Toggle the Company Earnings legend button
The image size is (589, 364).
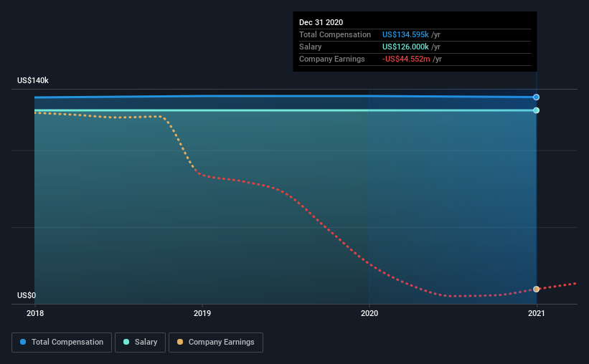(216, 343)
